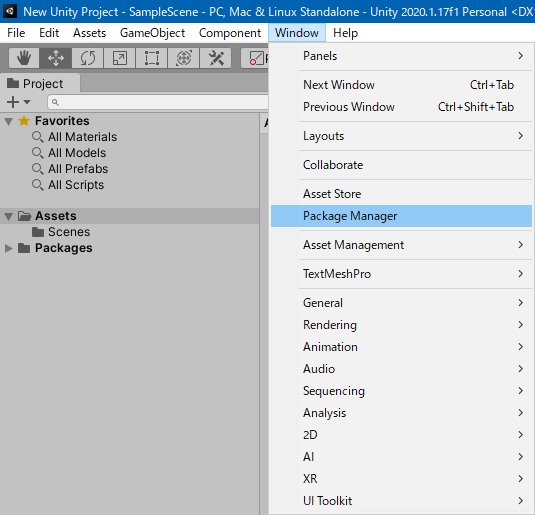
Task: Open the add asset dropdown arrow
Action: 27,102
